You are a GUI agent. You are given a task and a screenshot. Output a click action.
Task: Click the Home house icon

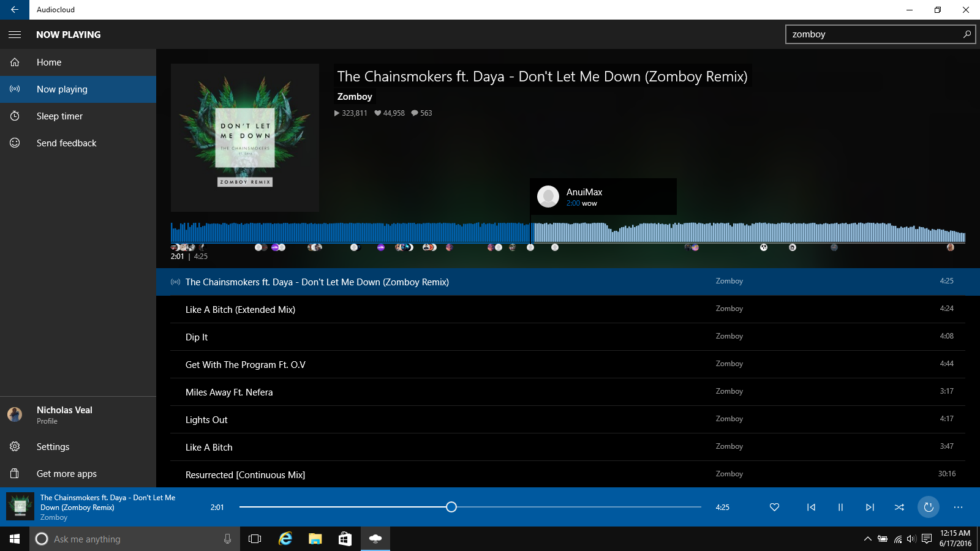tap(15, 62)
